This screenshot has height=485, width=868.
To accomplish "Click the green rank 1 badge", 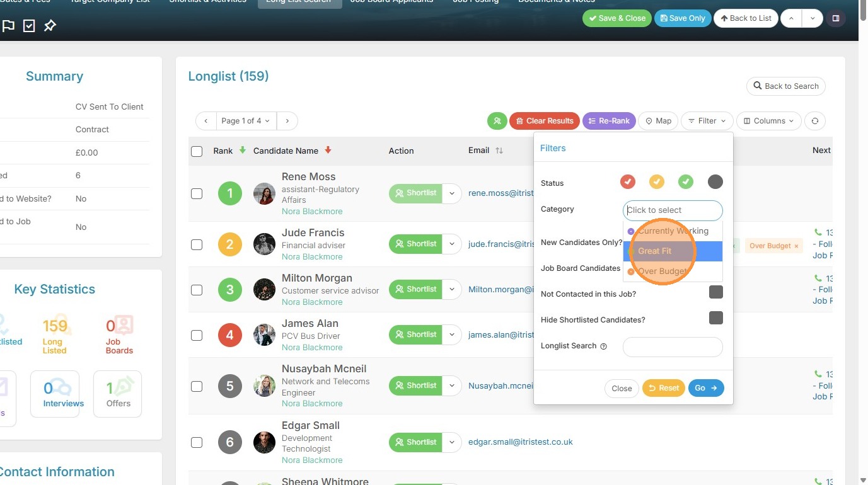I will pos(230,193).
